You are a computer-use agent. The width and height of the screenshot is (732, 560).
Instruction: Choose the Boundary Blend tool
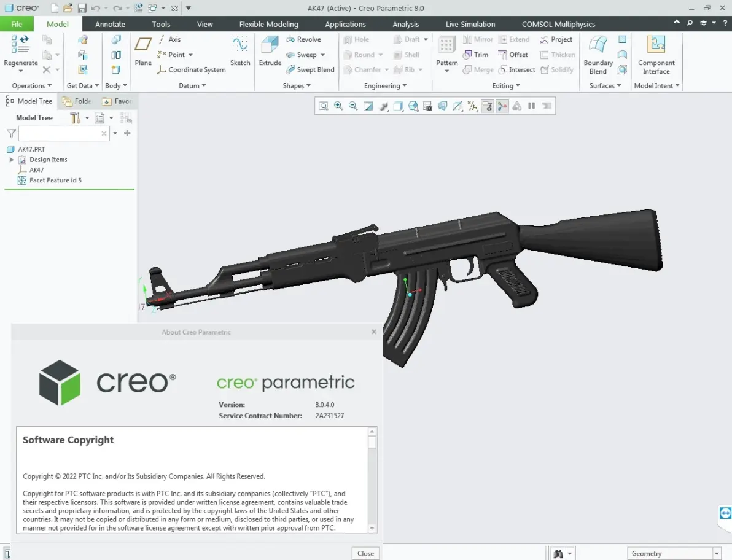(x=598, y=55)
